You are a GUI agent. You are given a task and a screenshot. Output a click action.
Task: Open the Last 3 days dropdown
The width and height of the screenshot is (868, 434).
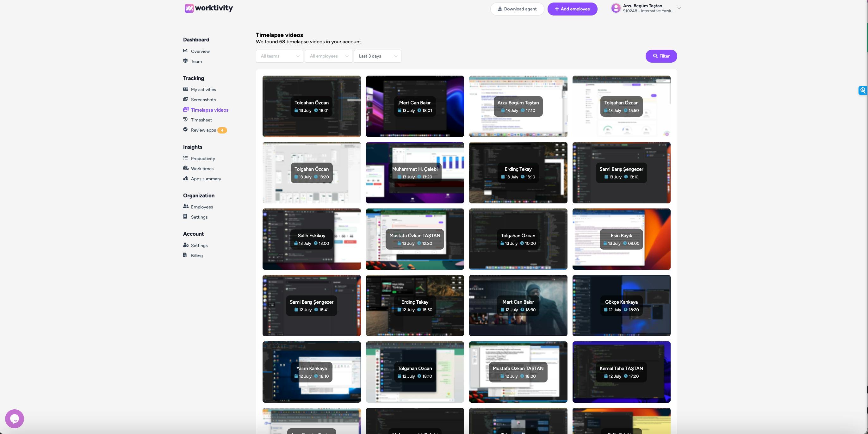tap(377, 56)
